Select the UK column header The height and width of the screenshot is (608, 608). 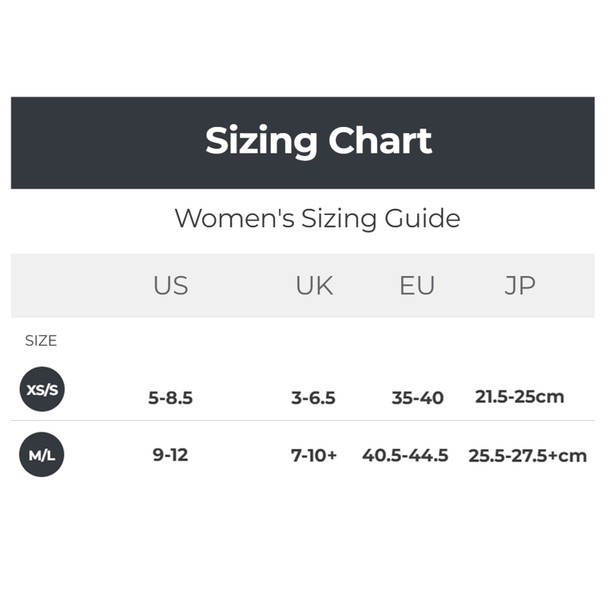pos(314,286)
